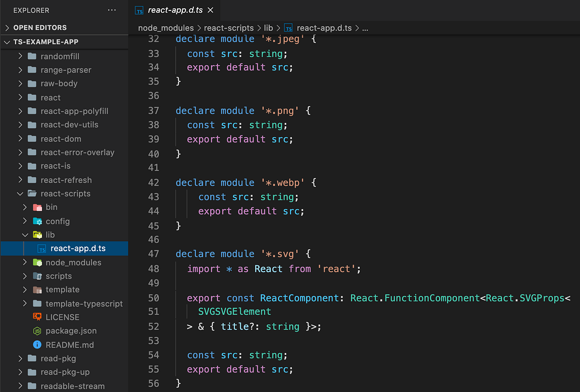Click line number 47 in the gutter
Screen dimensions: 580x392
pyautogui.click(x=153, y=254)
